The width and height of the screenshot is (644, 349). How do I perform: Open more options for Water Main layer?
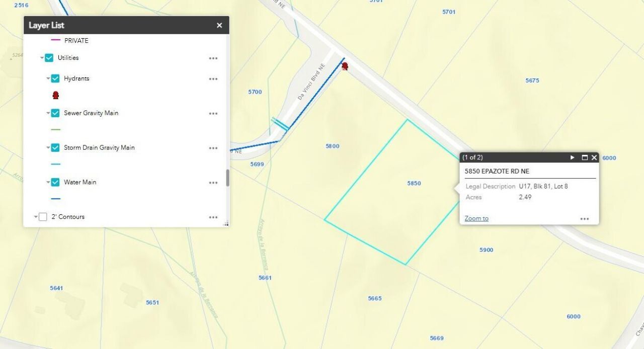(213, 183)
